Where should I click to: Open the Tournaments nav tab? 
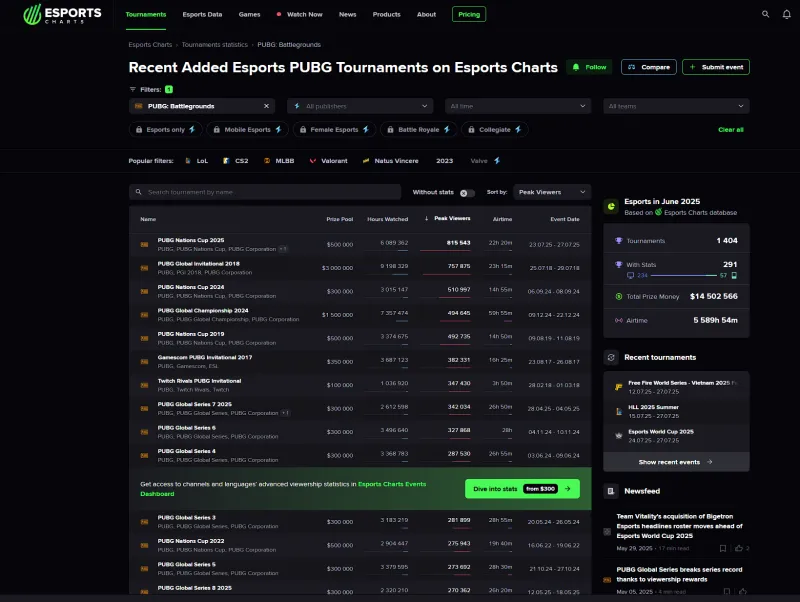146,14
